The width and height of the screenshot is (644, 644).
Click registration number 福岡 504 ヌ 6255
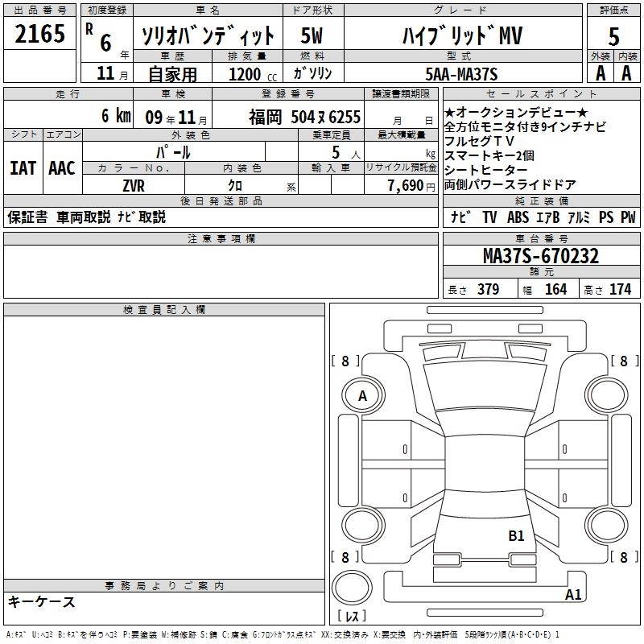pos(305,117)
